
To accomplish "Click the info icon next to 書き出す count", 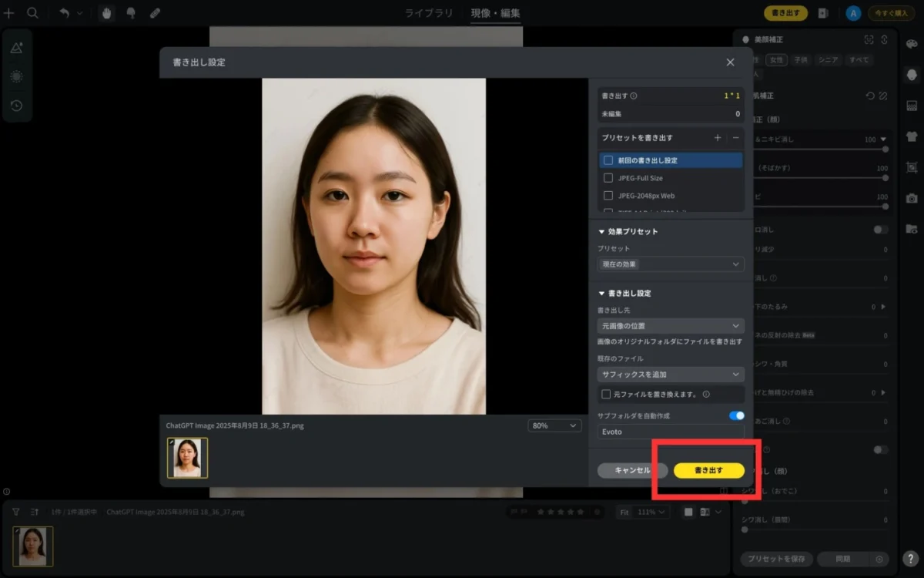I will click(x=634, y=96).
